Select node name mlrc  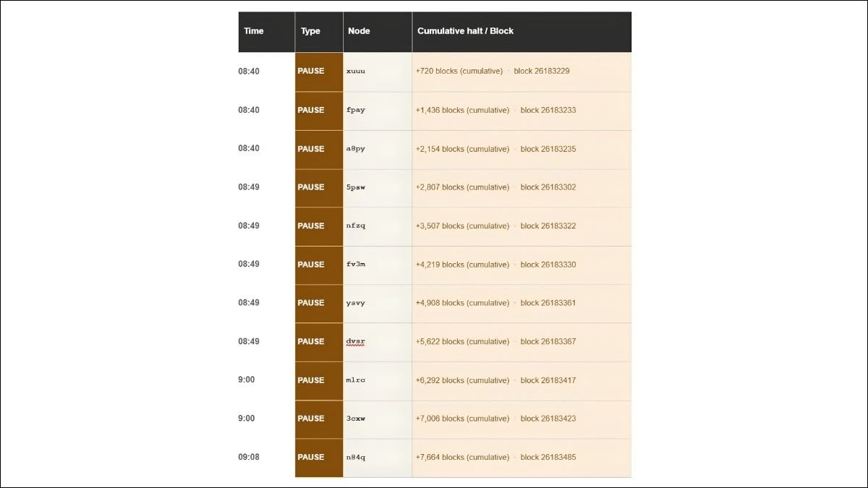tap(356, 380)
